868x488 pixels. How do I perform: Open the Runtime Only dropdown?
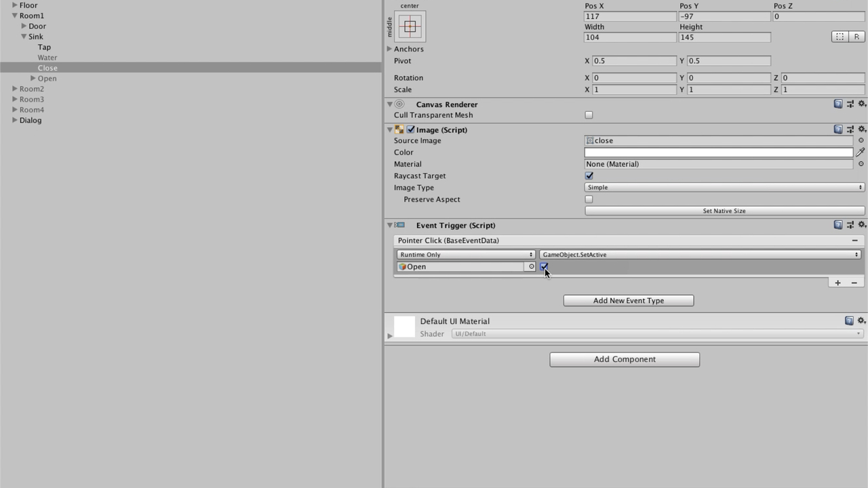[x=465, y=255]
